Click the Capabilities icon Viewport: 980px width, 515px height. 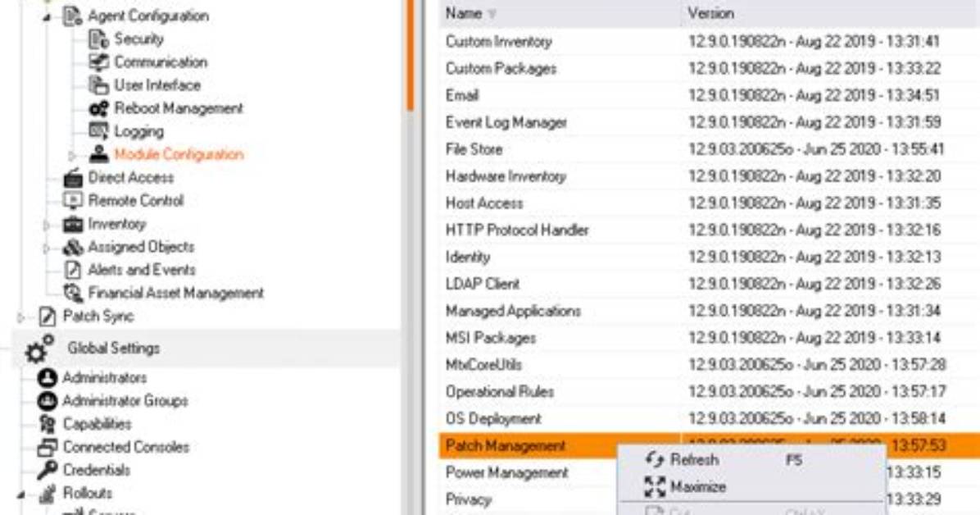[48, 424]
